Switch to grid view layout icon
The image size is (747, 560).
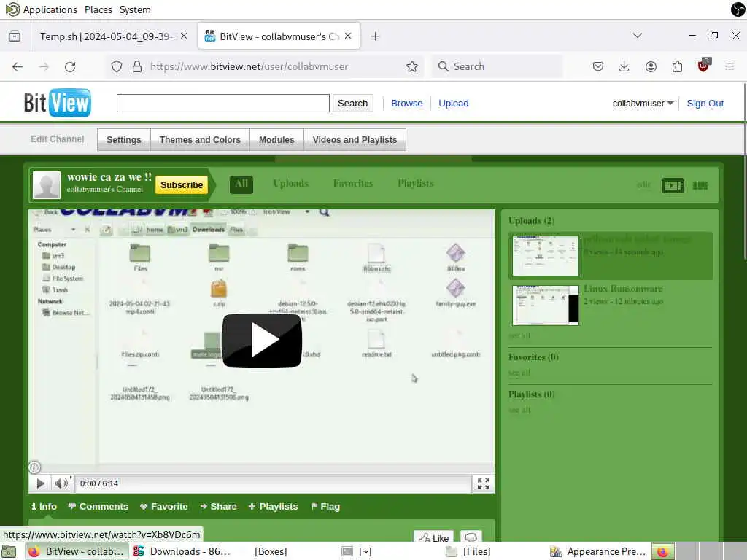700,185
